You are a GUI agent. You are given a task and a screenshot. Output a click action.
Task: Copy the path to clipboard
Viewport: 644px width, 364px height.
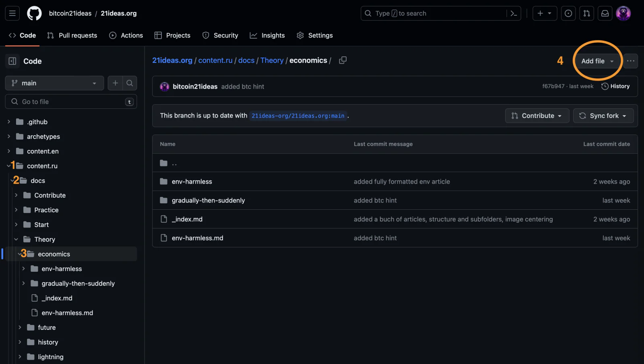tap(343, 60)
